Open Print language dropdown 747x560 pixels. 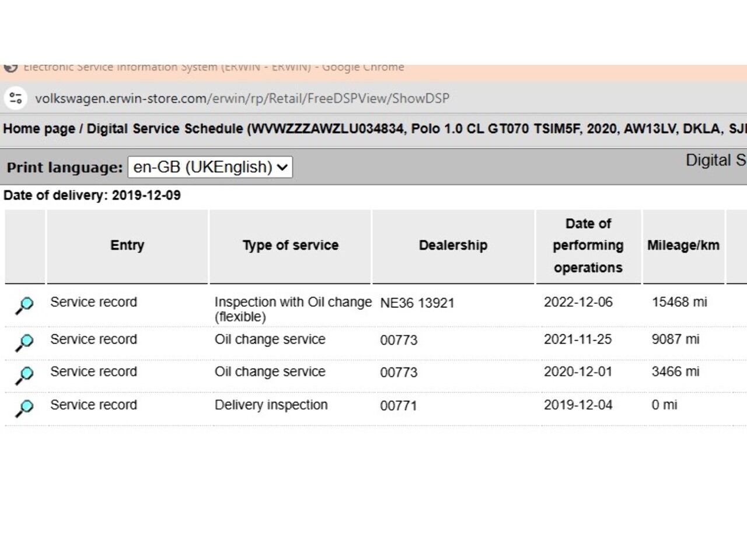pos(210,167)
